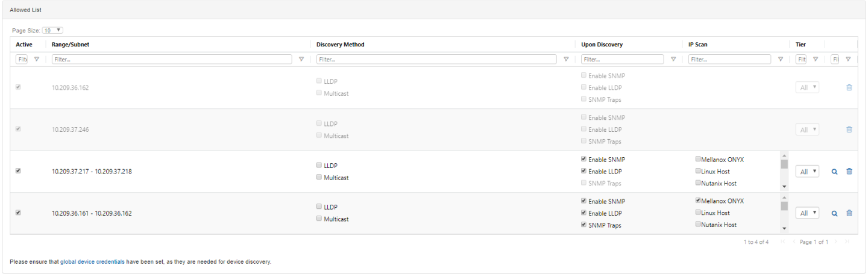
Task: Remove the 10.209.36.161 - 10.209.36.162 range
Action: tap(849, 213)
